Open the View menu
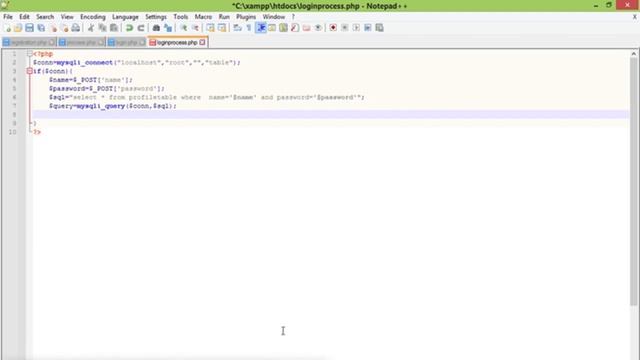640x360 pixels. coord(67,17)
